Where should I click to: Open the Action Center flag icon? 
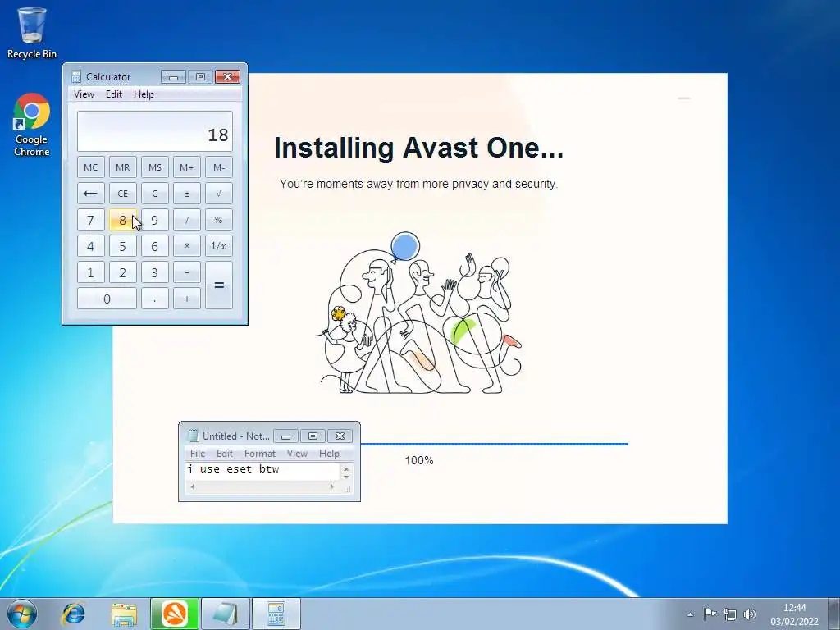[710, 614]
